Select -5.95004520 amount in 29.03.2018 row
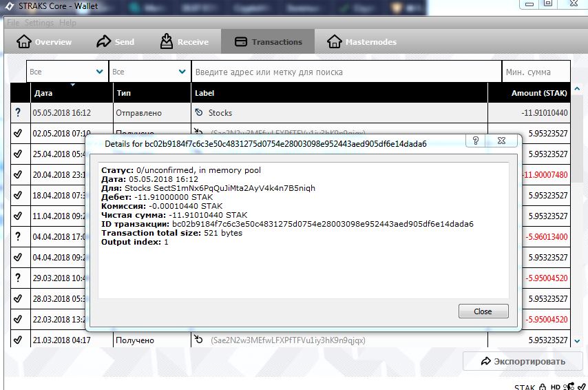 545,278
